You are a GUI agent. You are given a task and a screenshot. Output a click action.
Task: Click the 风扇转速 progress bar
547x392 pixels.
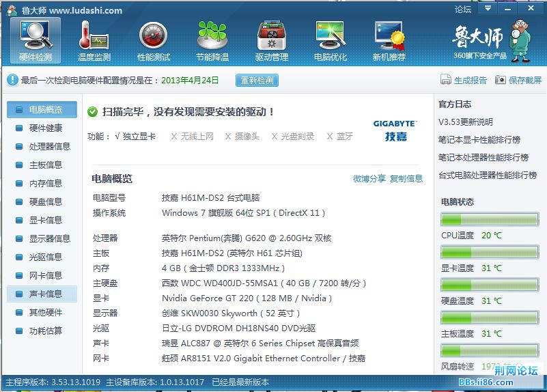coord(490,350)
